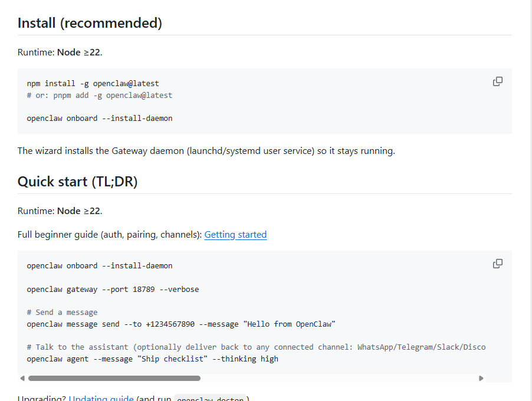Click the Gateway daemon wizard paragraph
The width and height of the screenshot is (532, 401).
(206, 151)
